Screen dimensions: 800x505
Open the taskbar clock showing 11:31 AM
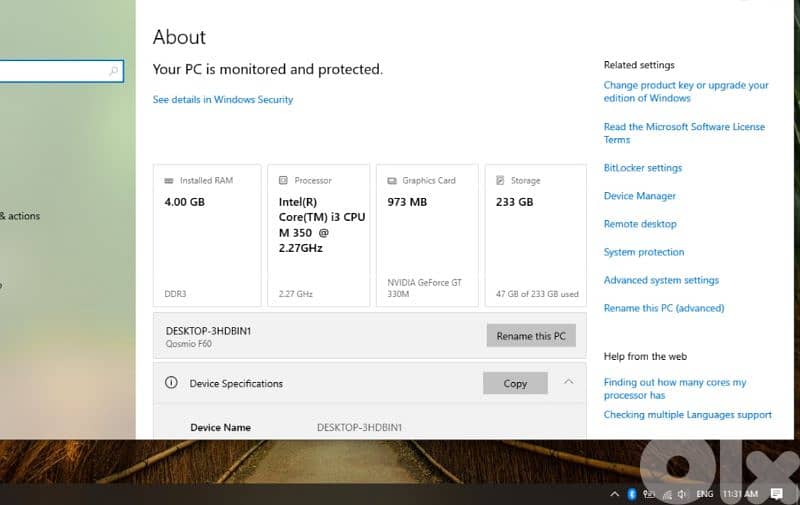pos(739,494)
